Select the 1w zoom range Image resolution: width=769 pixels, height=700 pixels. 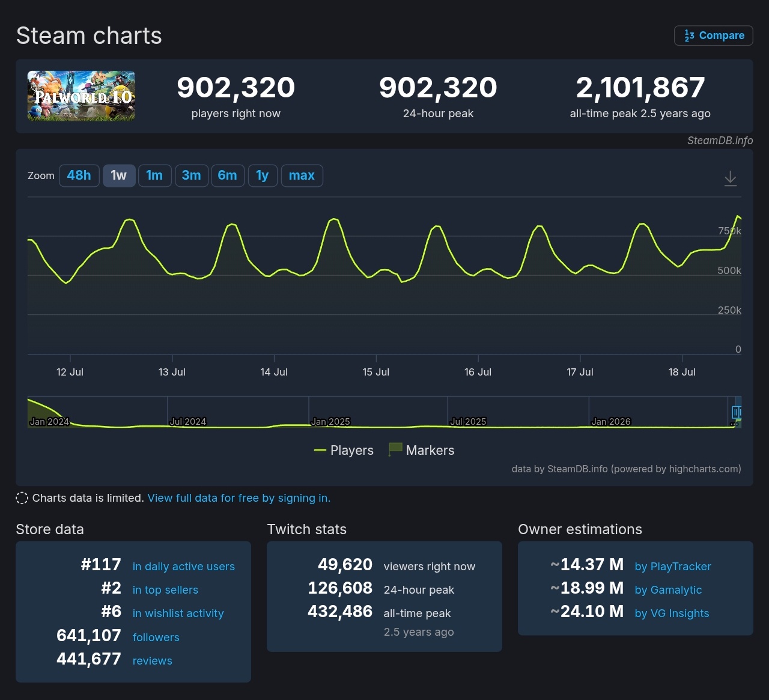tap(119, 175)
